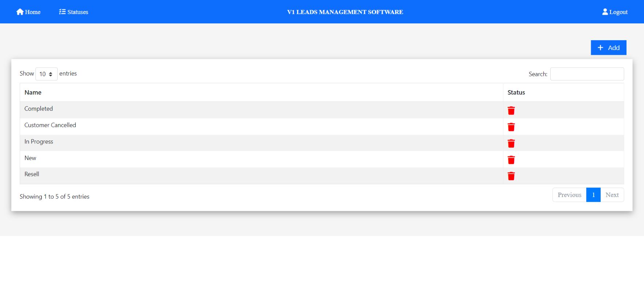The height and width of the screenshot is (292, 644).
Task: Click the house icon in navbar
Action: pos(20,12)
